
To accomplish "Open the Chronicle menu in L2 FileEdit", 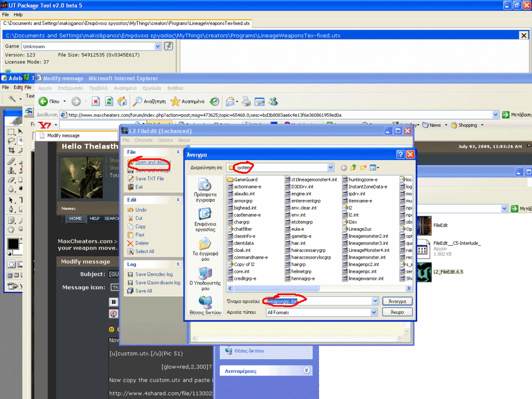I will 143,140.
